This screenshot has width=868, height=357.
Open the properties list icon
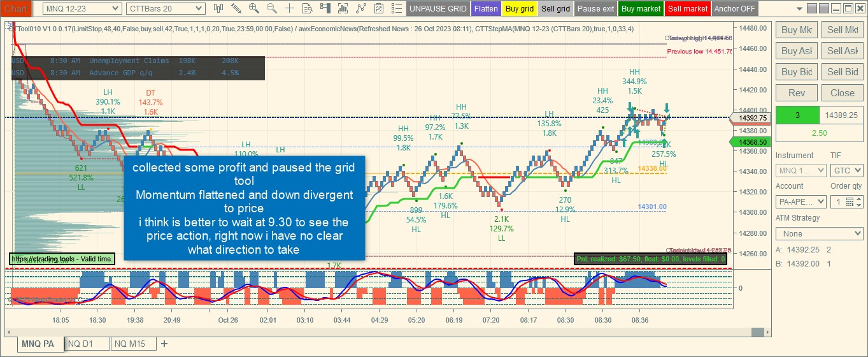(x=397, y=8)
